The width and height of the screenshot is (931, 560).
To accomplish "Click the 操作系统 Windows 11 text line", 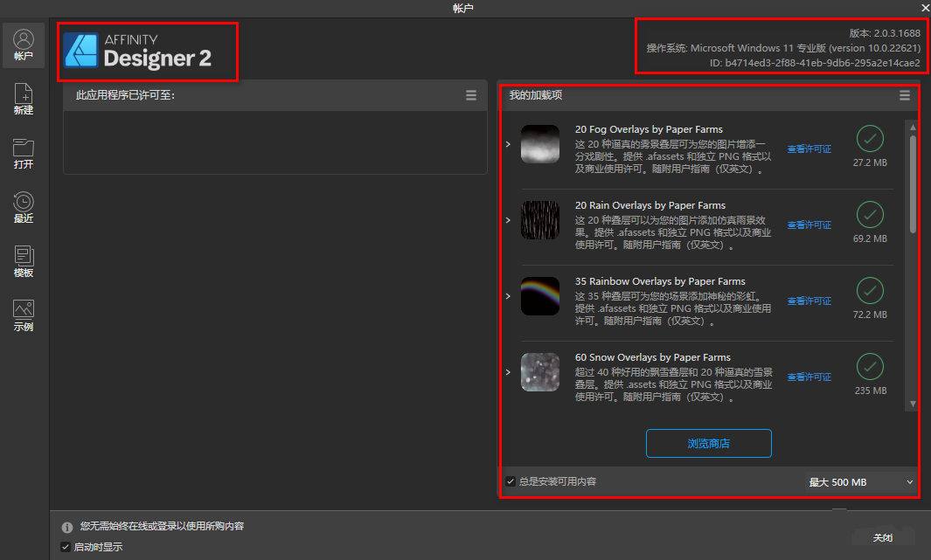I will point(783,48).
